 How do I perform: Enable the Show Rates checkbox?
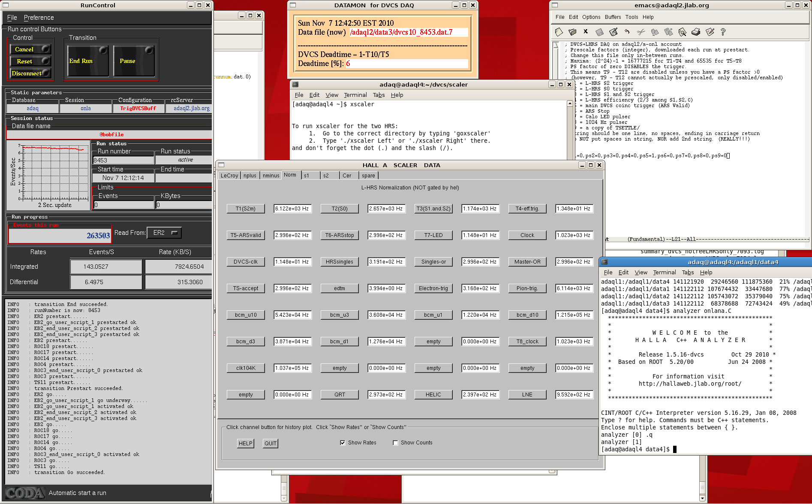[343, 443]
